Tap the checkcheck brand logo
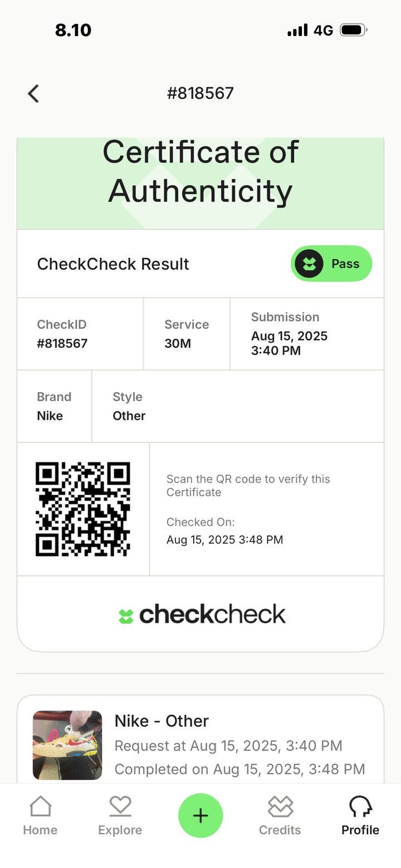Screen dimensions: 401x868 [202, 615]
